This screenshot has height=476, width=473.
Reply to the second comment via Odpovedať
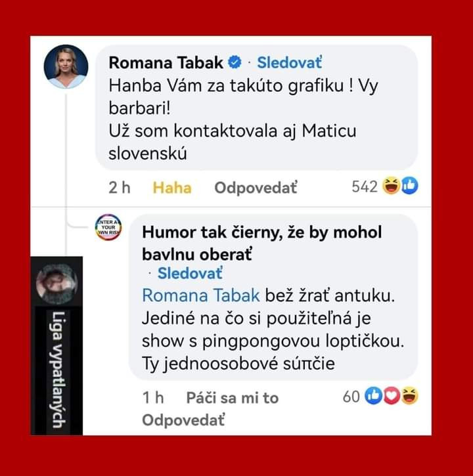[183, 420]
